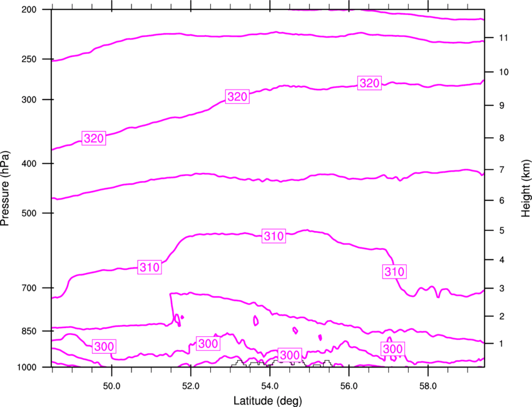Pick the 8 km height tick label
The image size is (532, 407).
coord(502,138)
